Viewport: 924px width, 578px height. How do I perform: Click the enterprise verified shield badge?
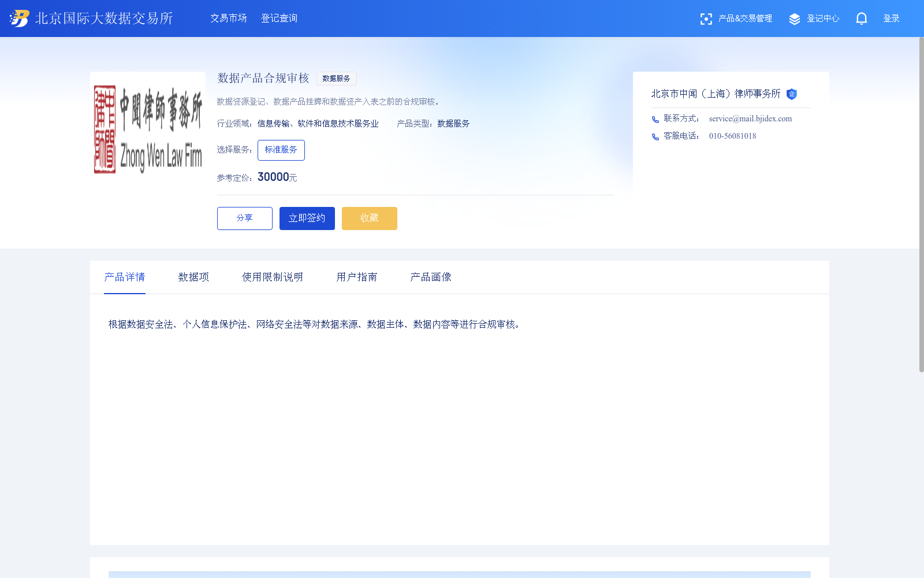[792, 94]
